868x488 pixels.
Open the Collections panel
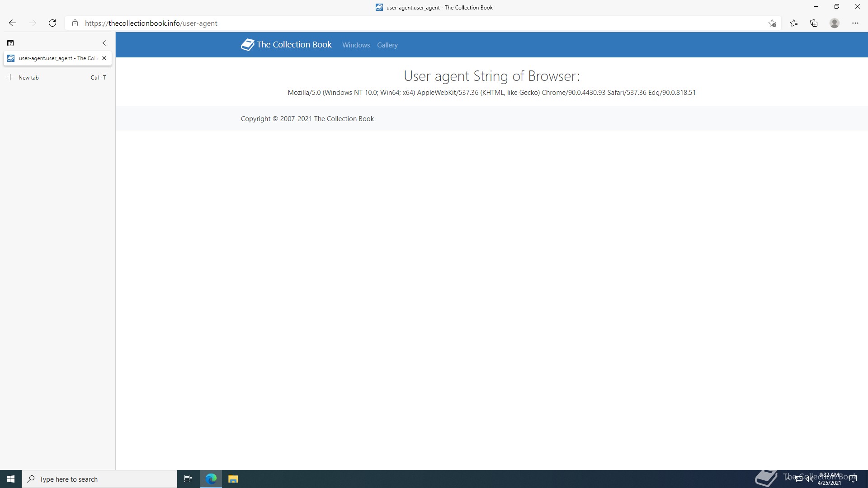[x=814, y=23]
